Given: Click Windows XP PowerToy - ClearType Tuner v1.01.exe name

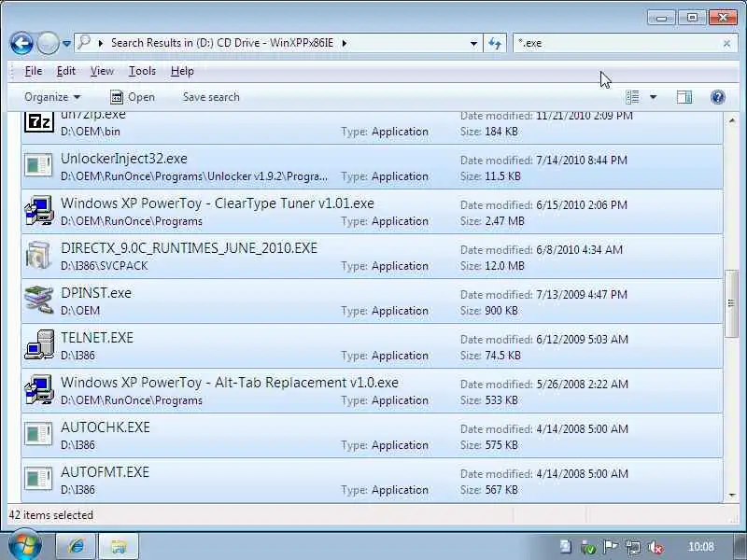Looking at the screenshot, I should click(218, 203).
